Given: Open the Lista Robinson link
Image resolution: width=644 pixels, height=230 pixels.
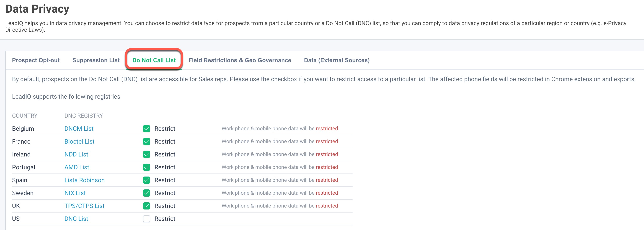Looking at the screenshot, I should 84,180.
